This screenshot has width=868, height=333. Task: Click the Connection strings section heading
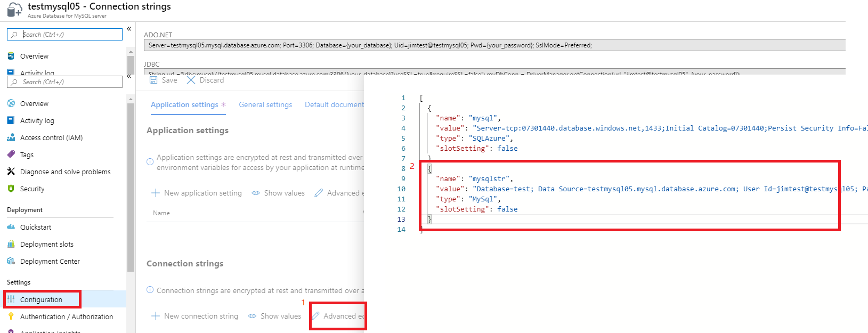(x=185, y=264)
